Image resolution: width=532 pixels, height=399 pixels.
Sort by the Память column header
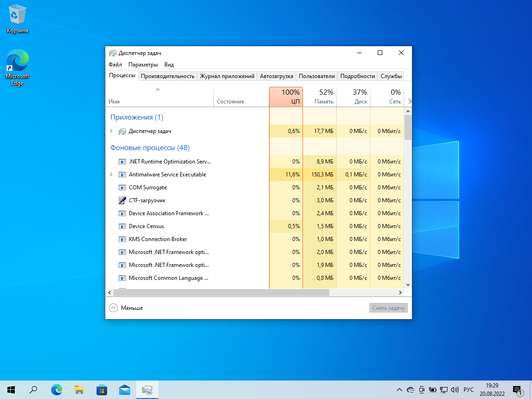(x=320, y=97)
